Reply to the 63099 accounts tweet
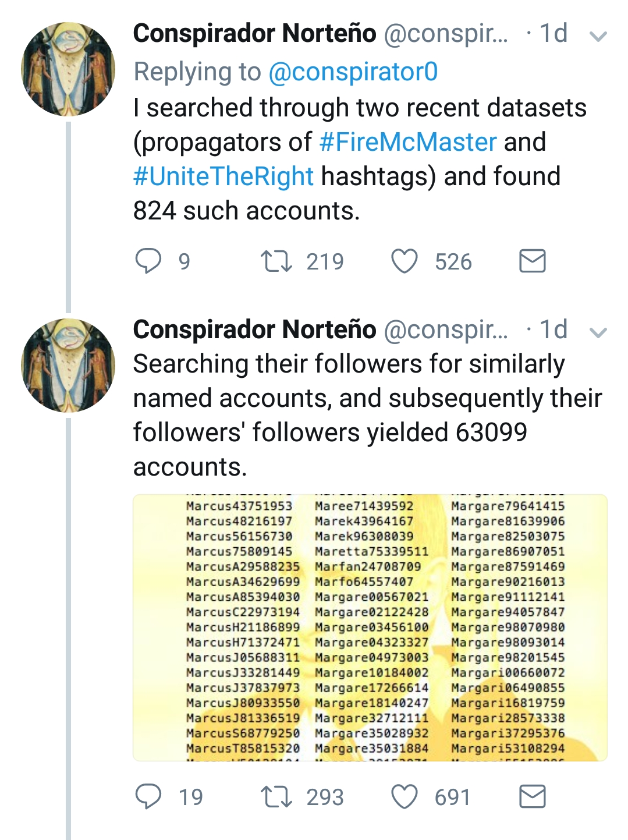The height and width of the screenshot is (840, 628). pyautogui.click(x=148, y=796)
